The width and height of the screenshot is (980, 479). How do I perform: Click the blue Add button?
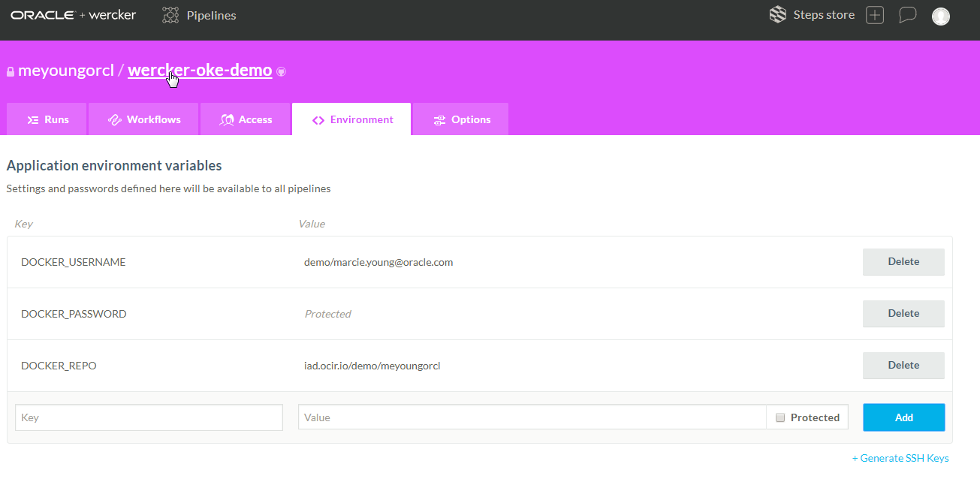(903, 417)
